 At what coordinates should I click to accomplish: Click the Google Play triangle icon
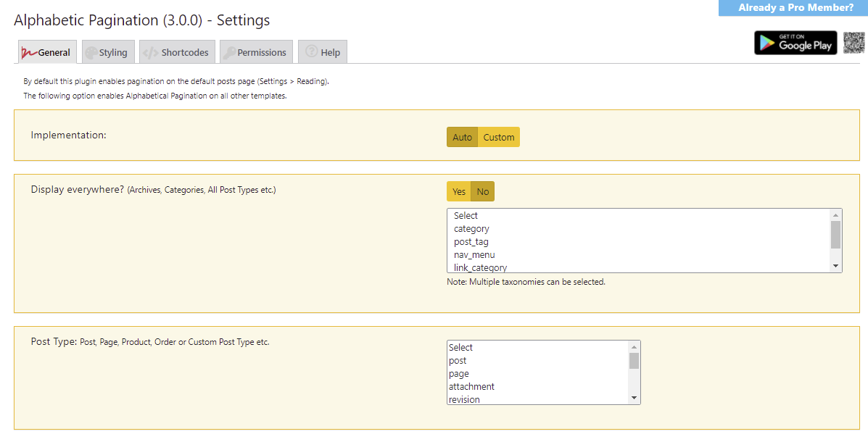766,43
